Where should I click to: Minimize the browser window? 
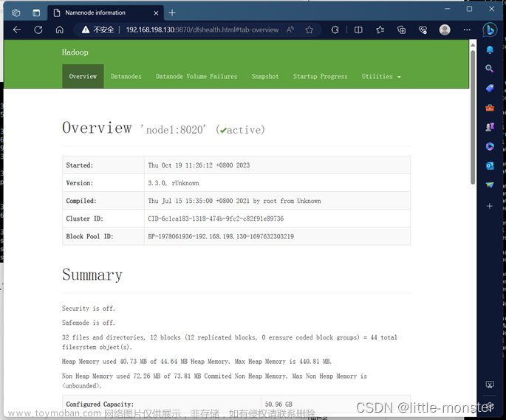447,9
